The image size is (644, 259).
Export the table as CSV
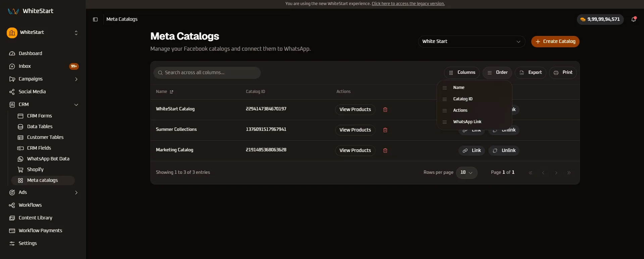[x=531, y=73]
